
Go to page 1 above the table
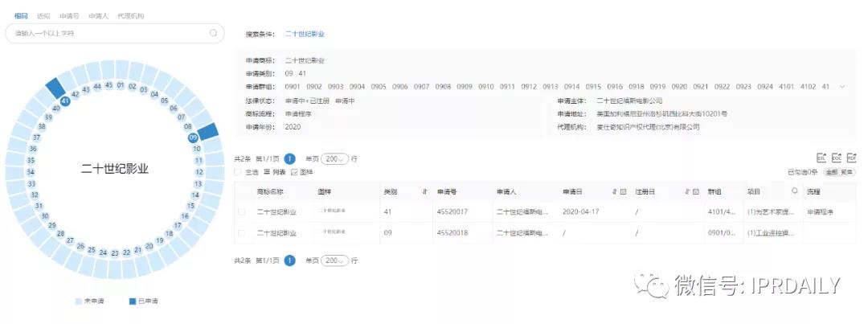(289, 159)
